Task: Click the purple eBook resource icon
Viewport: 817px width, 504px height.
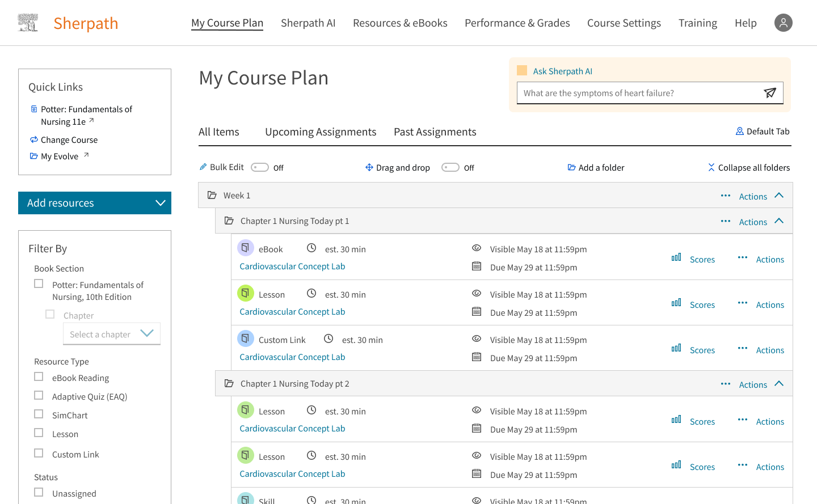Action: tap(246, 248)
